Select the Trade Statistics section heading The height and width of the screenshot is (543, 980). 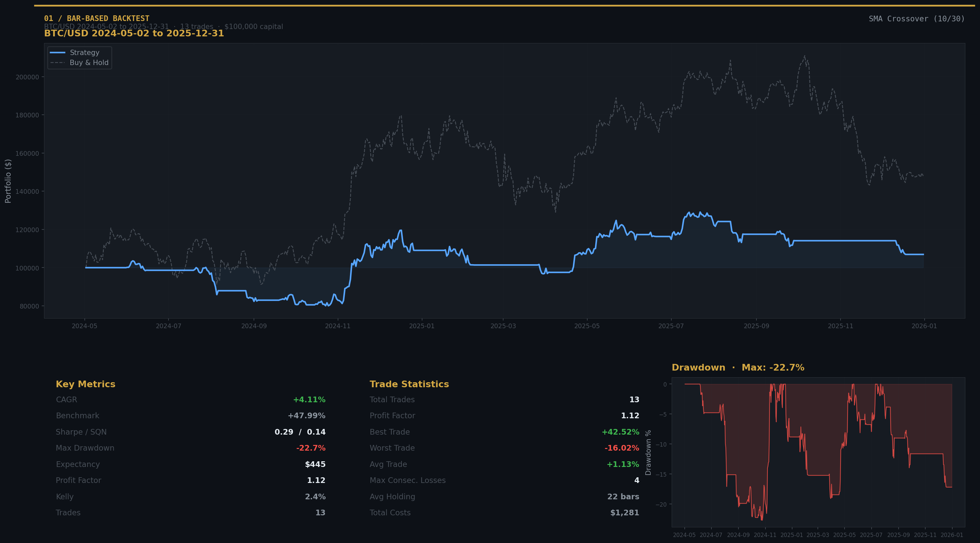coord(409,384)
